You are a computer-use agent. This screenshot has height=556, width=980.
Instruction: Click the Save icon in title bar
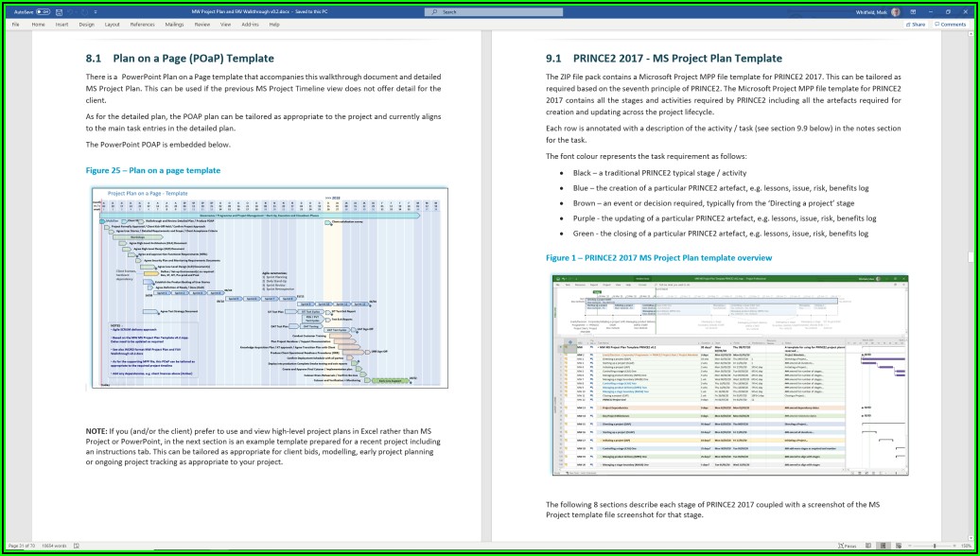point(61,12)
